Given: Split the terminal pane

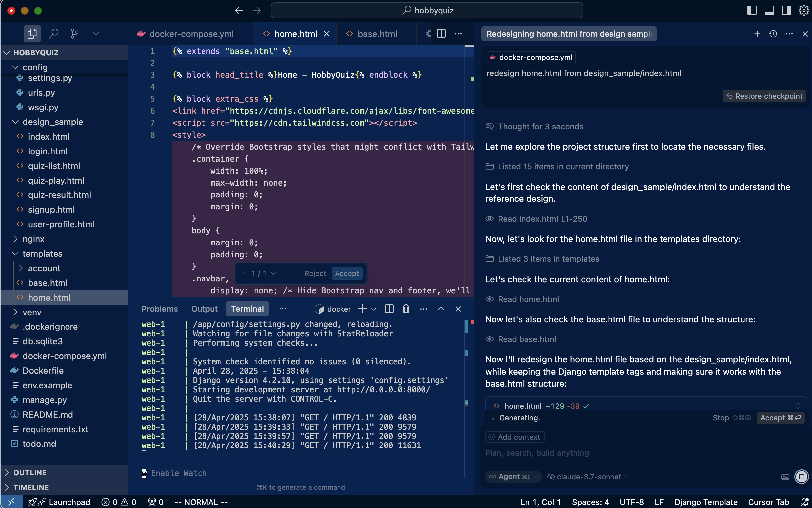Looking at the screenshot, I should [389, 309].
